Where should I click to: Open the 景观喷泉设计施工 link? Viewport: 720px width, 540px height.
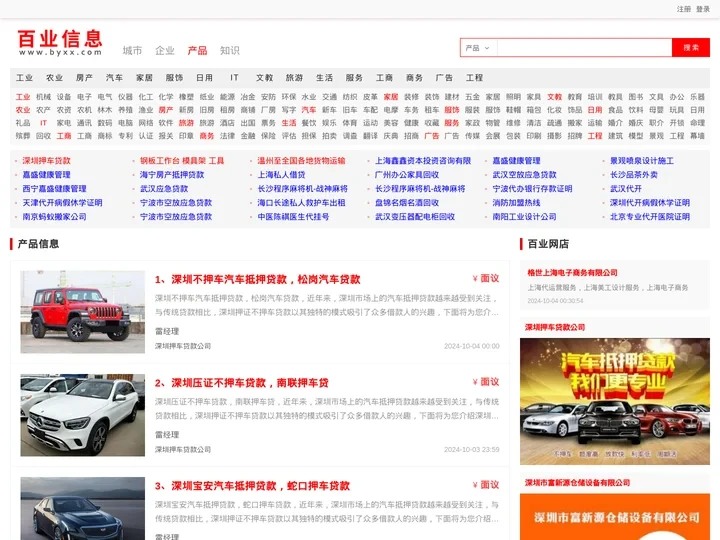click(642, 161)
